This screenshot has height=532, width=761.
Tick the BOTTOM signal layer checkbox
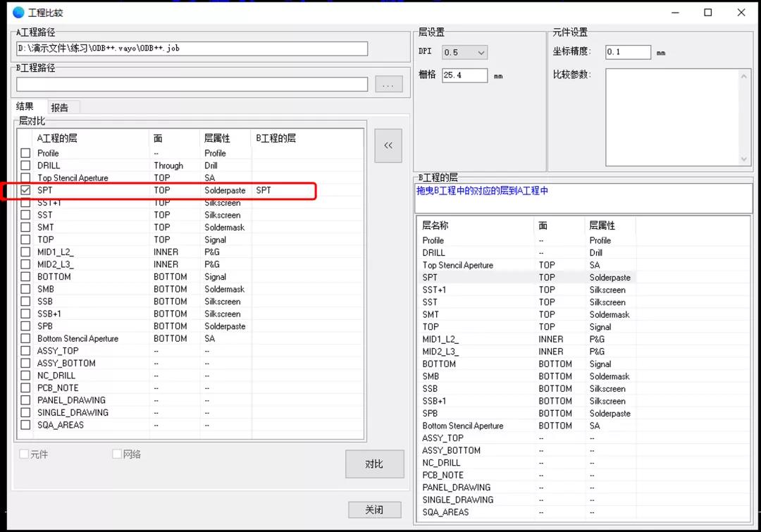coord(25,277)
